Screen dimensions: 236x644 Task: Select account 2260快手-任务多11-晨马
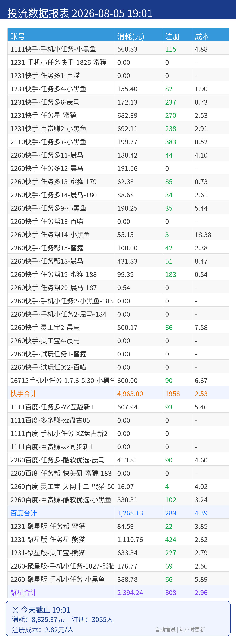(x=47, y=155)
